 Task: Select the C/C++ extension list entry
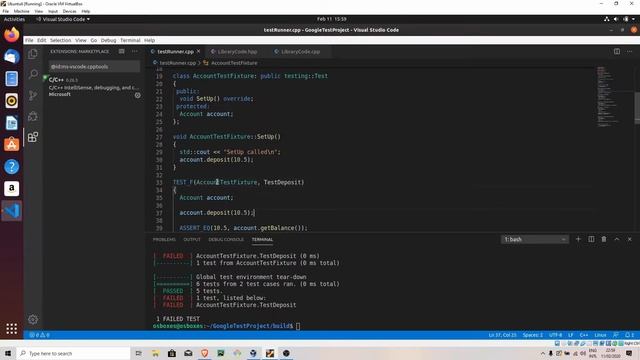(94, 87)
